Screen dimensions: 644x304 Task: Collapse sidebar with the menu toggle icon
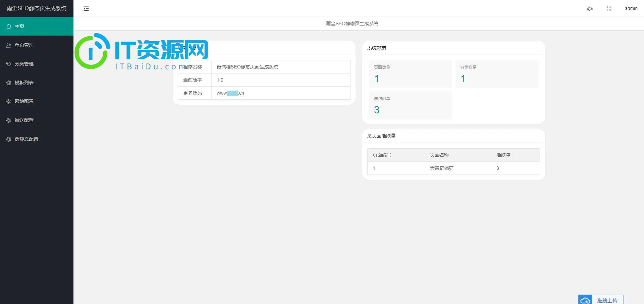click(x=86, y=9)
